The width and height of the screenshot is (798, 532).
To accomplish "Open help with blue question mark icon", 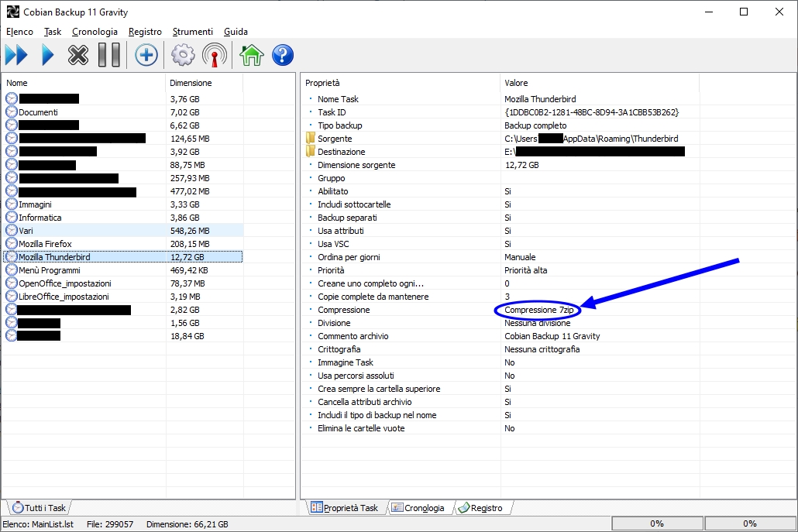I will click(x=283, y=55).
